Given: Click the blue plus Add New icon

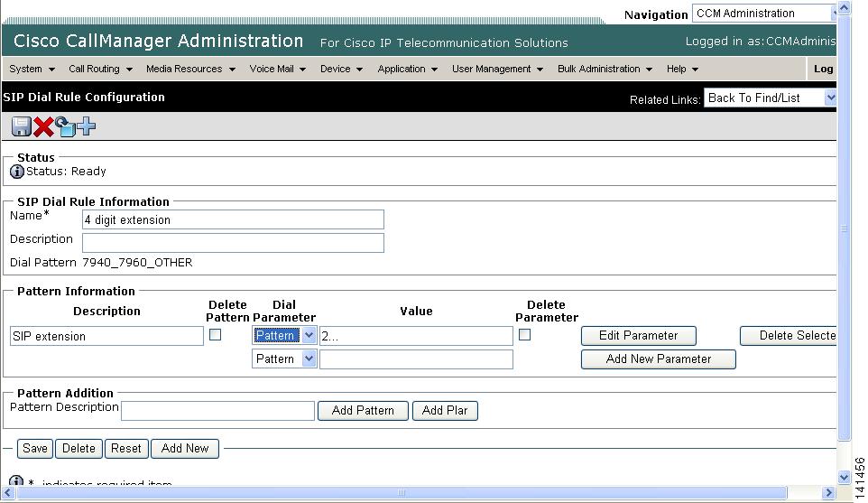Looking at the screenshot, I should tap(87, 126).
